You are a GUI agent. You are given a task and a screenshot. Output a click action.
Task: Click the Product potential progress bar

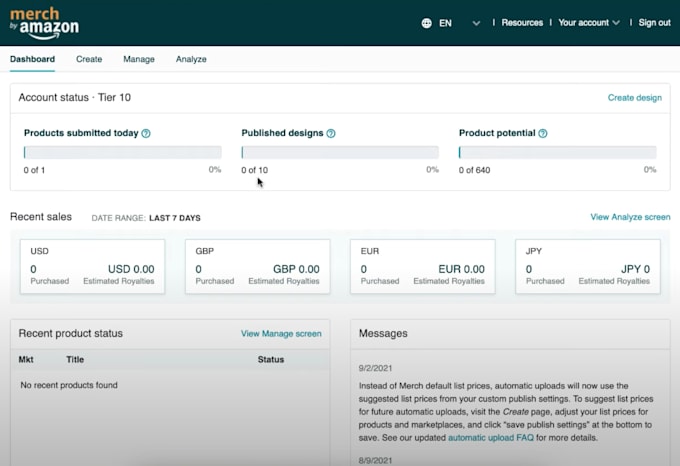(x=558, y=153)
